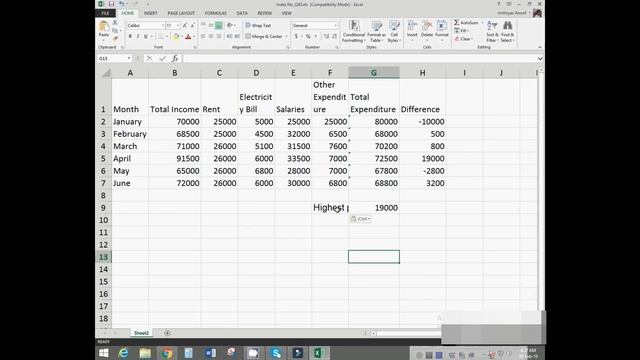This screenshot has width=640, height=360.
Task: Apply accounting dollar number format
Action: tap(296, 36)
